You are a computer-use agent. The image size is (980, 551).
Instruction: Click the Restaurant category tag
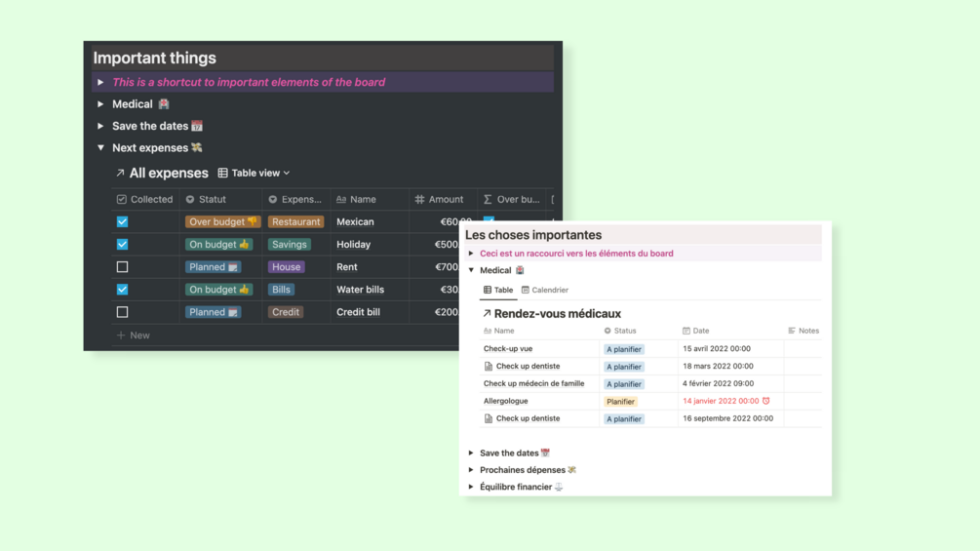coord(295,221)
